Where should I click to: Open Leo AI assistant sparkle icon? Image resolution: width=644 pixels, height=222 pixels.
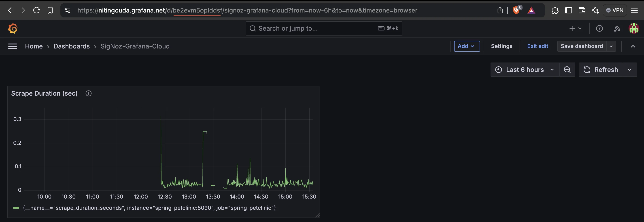click(595, 10)
